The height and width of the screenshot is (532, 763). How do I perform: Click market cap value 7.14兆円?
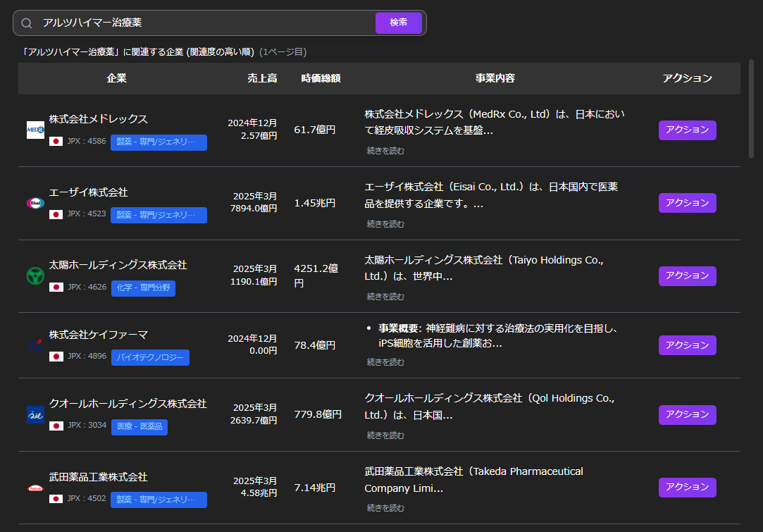pos(315,488)
